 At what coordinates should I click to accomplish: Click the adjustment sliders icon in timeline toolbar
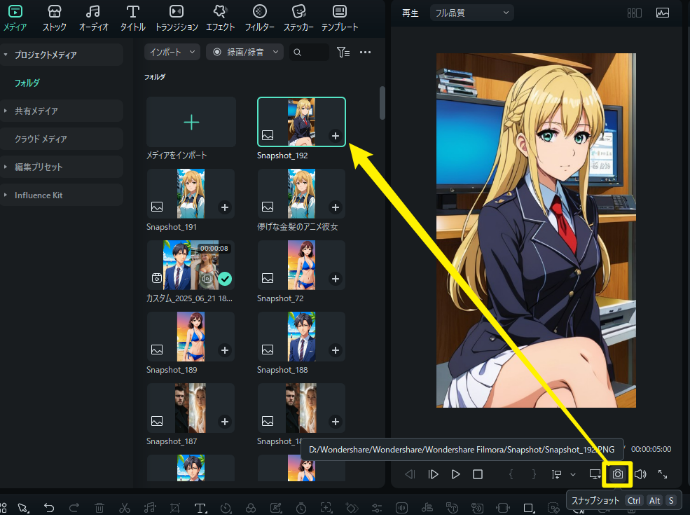[377, 508]
